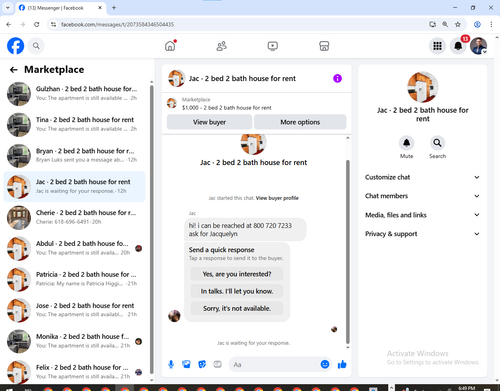This screenshot has width=500, height=391.
Task: Reload the page with the refresh icon
Action: click(x=37, y=24)
